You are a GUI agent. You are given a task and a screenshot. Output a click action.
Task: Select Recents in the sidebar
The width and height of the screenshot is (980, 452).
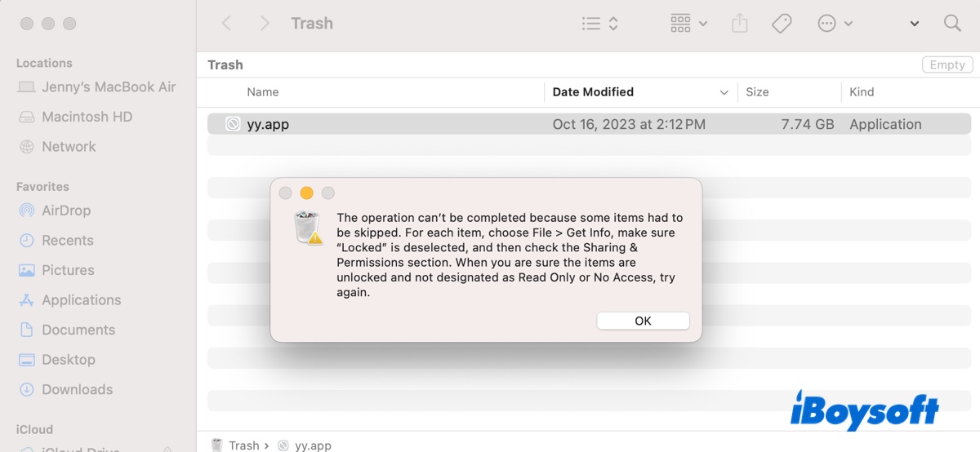click(x=67, y=241)
